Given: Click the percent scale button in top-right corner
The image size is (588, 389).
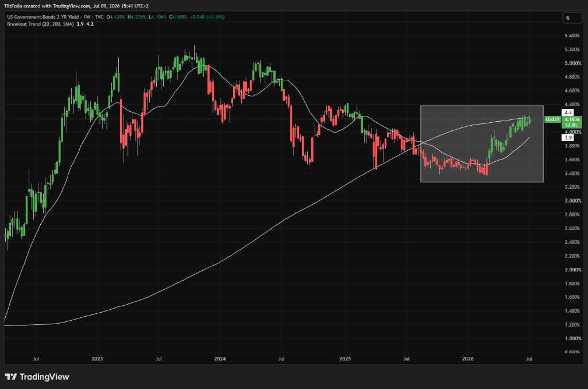Looking at the screenshot, I should coord(571,18).
